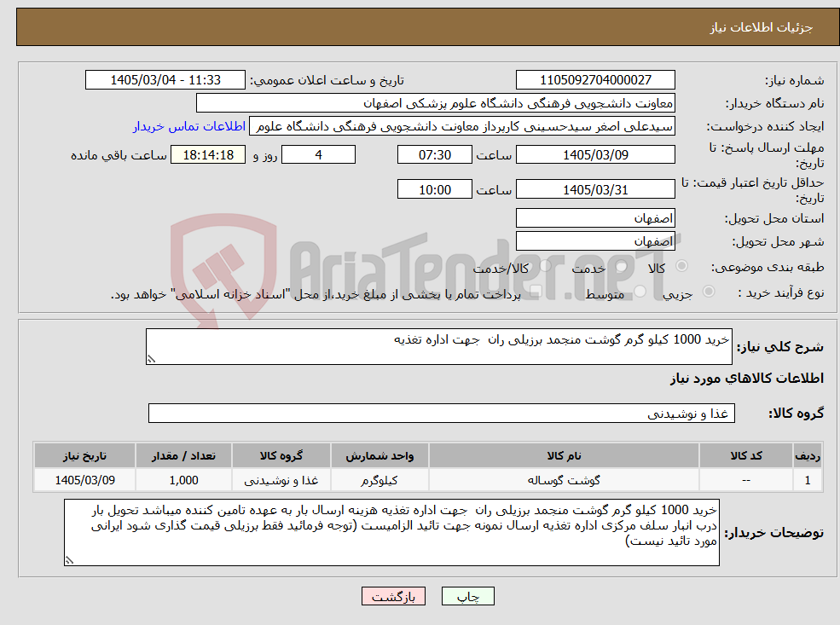The width and height of the screenshot is (840, 625).
Task: Click the resize handle of buyer notes box
Action: [69, 560]
